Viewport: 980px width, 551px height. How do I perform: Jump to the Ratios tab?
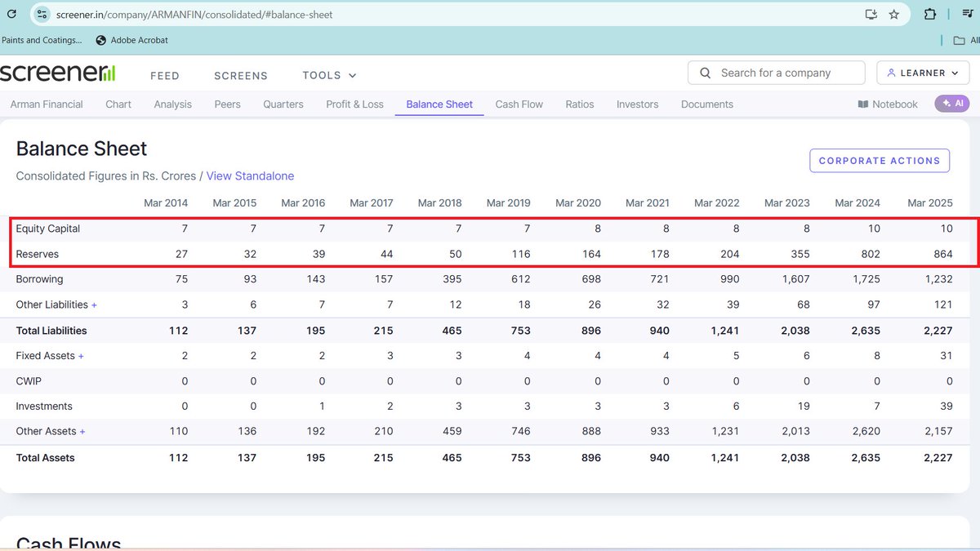point(580,104)
